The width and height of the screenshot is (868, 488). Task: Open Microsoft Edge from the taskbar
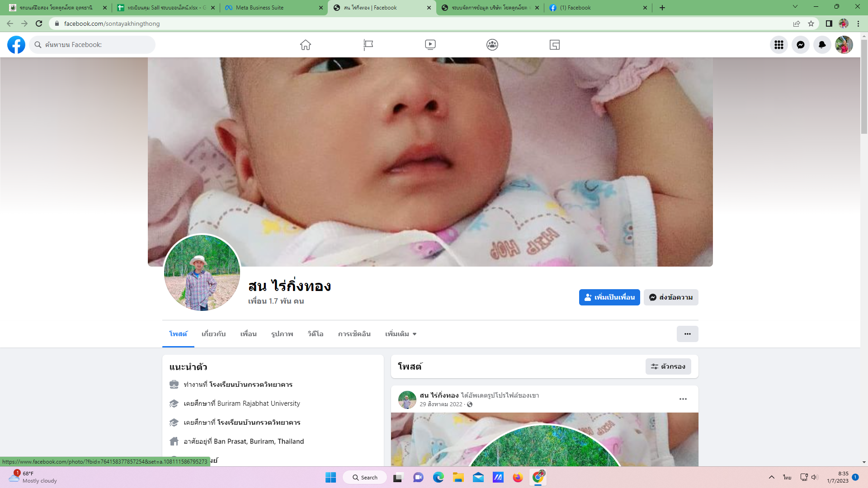(438, 478)
